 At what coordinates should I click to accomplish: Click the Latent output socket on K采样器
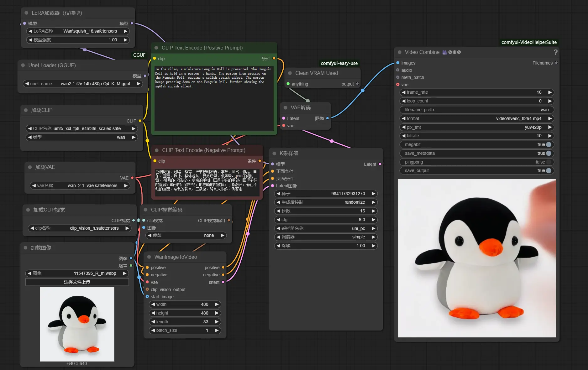(380, 164)
